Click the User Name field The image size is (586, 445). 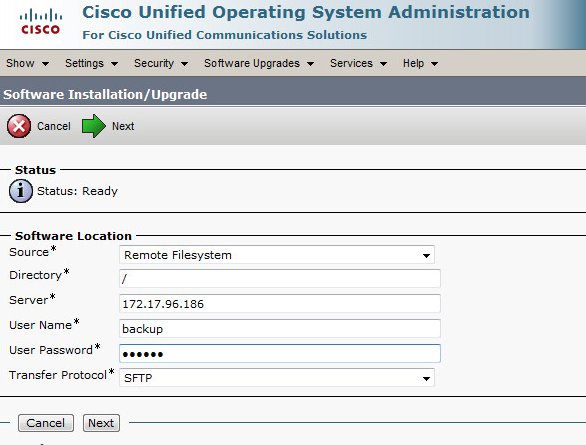[x=280, y=329]
